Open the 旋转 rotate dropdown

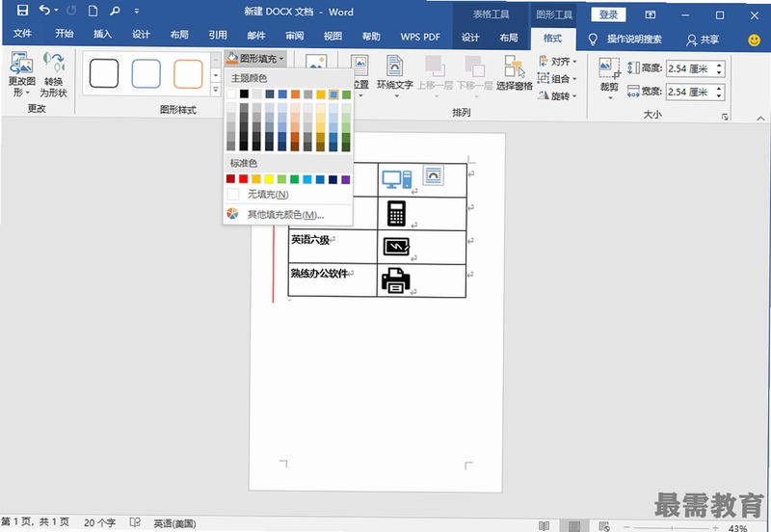558,95
